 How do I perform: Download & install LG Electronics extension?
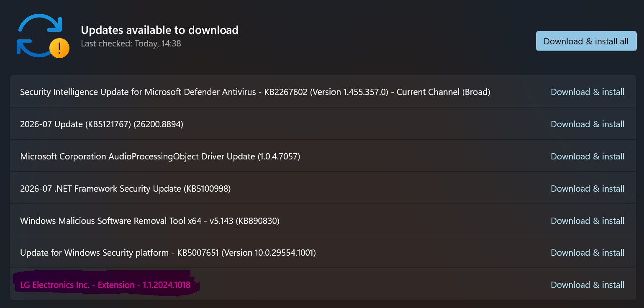(588, 285)
